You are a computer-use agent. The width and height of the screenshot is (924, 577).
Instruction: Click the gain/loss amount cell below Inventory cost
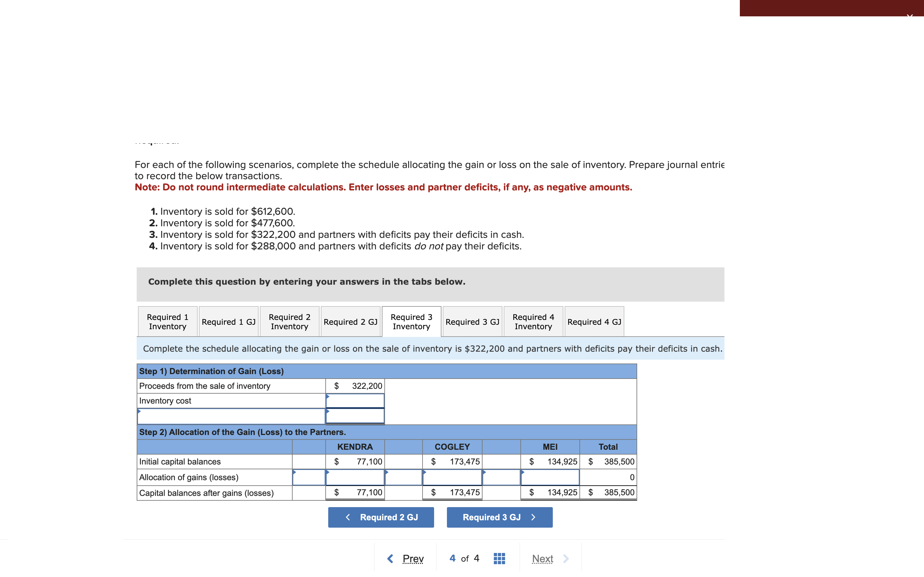tap(355, 416)
